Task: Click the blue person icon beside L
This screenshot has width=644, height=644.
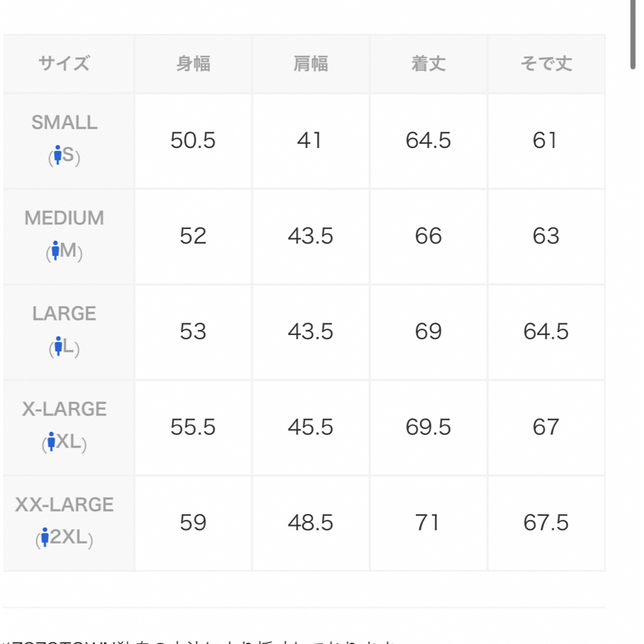Action: tap(58, 346)
